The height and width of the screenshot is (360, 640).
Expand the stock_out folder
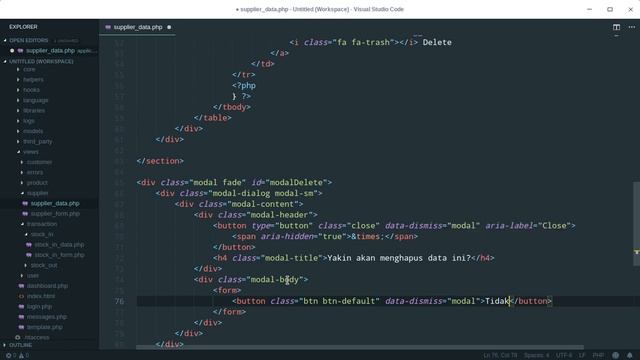coord(26,265)
